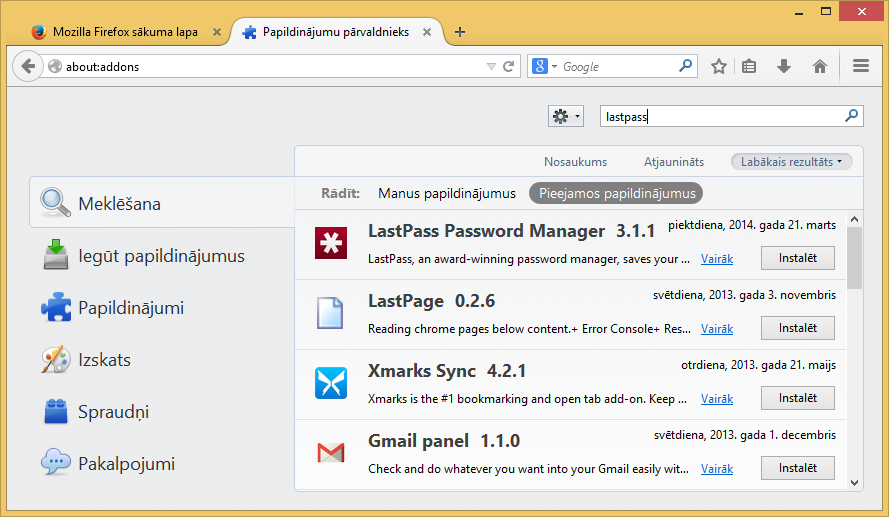Image resolution: width=889 pixels, height=517 pixels.
Task: Close the Mozilla Firefox sākuma lapa tab
Action: [x=217, y=32]
